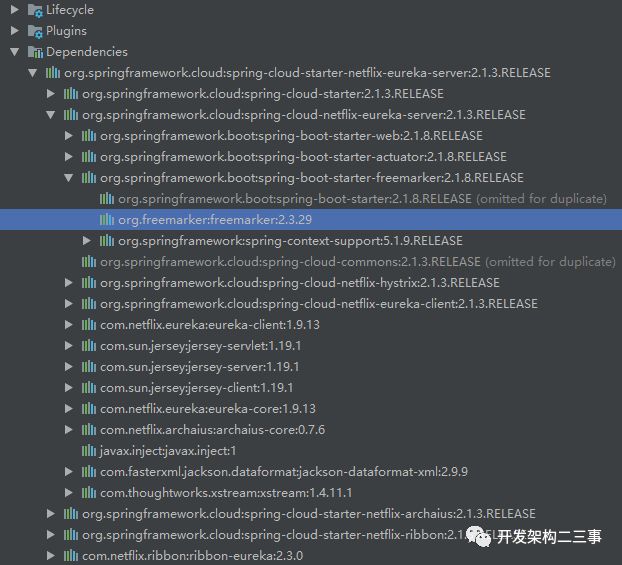The width and height of the screenshot is (622, 565).
Task: Select text com.netflix.eureka:eureka-core:1.9.13
Action: (x=208, y=409)
